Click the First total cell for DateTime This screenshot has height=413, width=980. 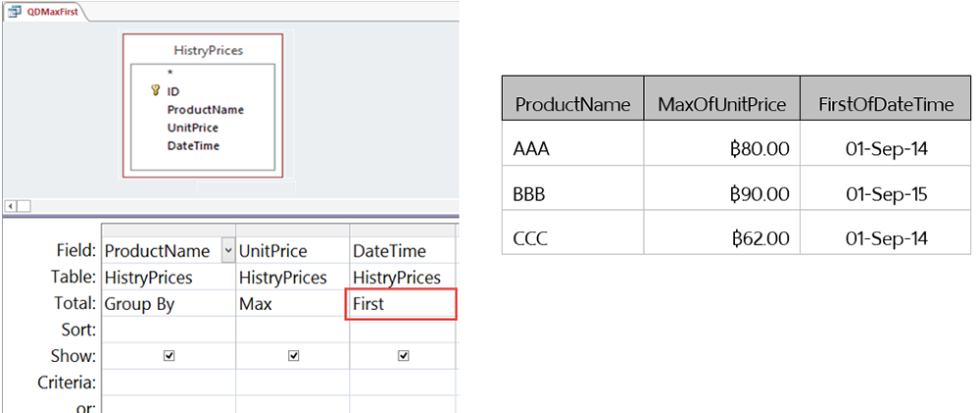pos(403,304)
